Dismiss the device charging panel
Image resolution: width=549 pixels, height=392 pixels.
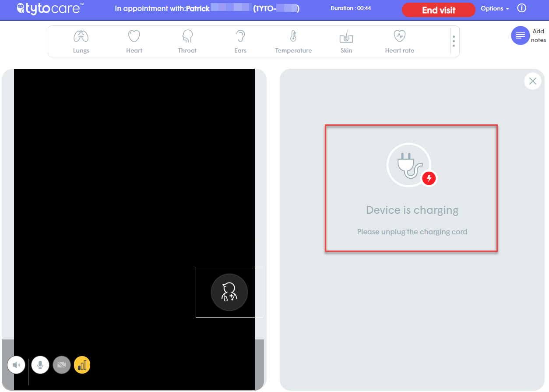(532, 81)
